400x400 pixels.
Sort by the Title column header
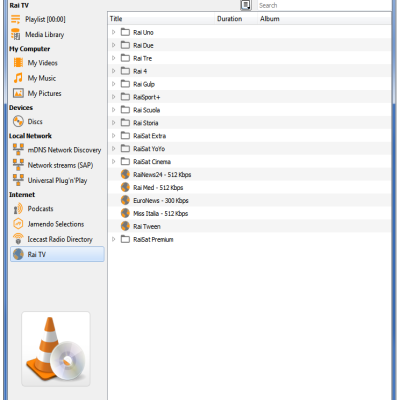click(161, 19)
